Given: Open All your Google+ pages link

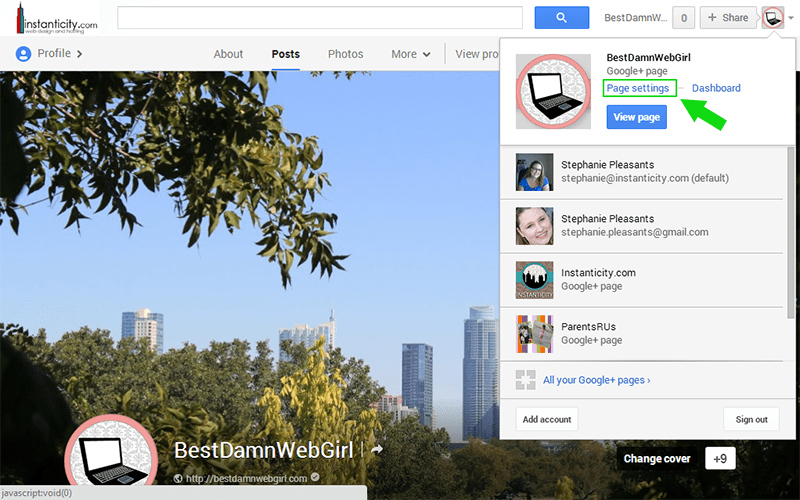Looking at the screenshot, I should click(x=596, y=380).
